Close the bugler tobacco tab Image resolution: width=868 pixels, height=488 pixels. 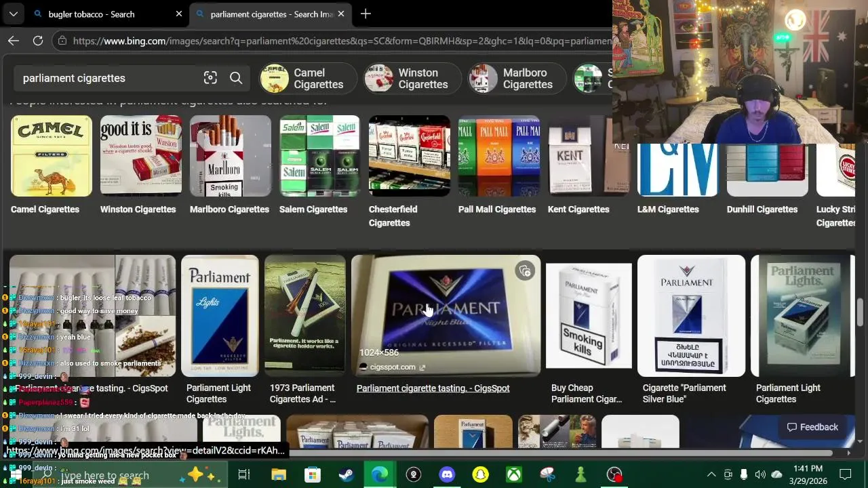(x=179, y=14)
